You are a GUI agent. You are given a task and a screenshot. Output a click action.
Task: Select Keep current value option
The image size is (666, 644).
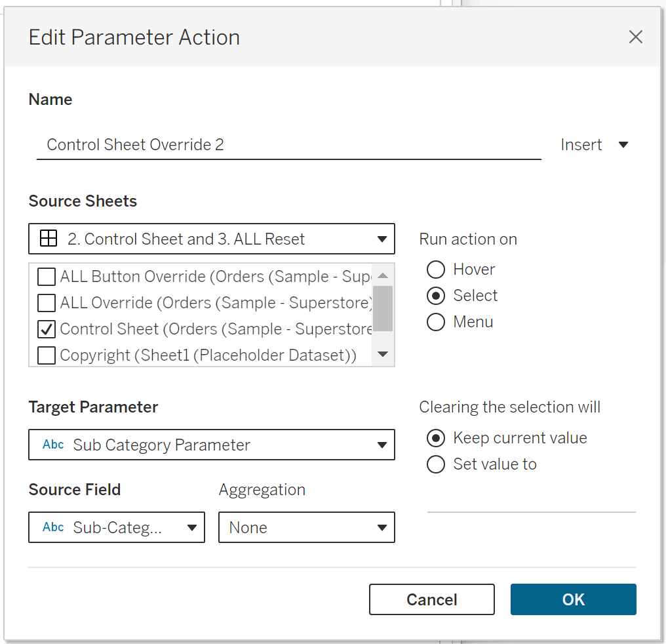pos(436,438)
